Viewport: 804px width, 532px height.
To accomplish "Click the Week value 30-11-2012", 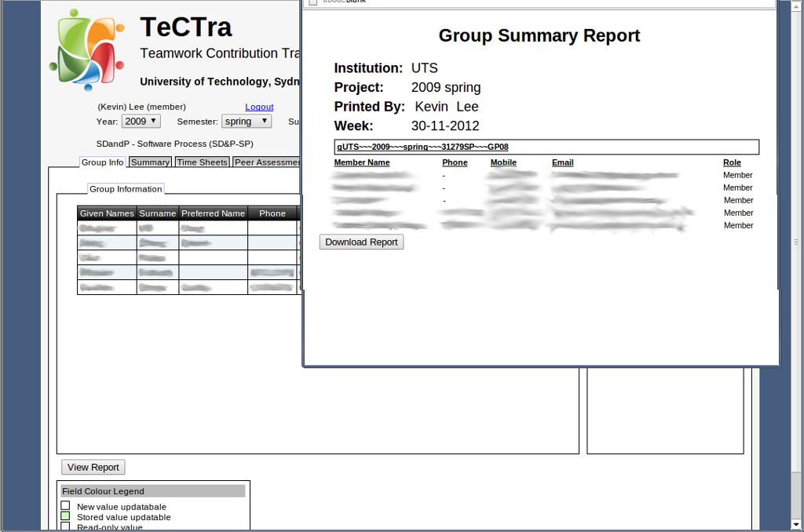I will (x=445, y=126).
